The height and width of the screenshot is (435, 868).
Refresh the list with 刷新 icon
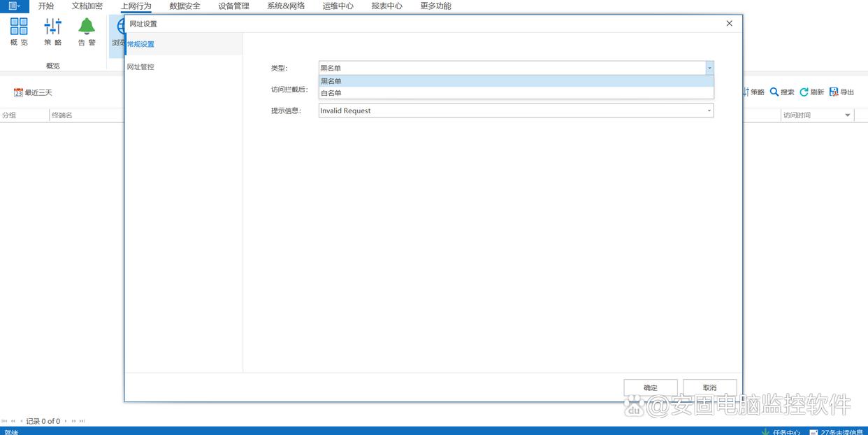tap(804, 92)
